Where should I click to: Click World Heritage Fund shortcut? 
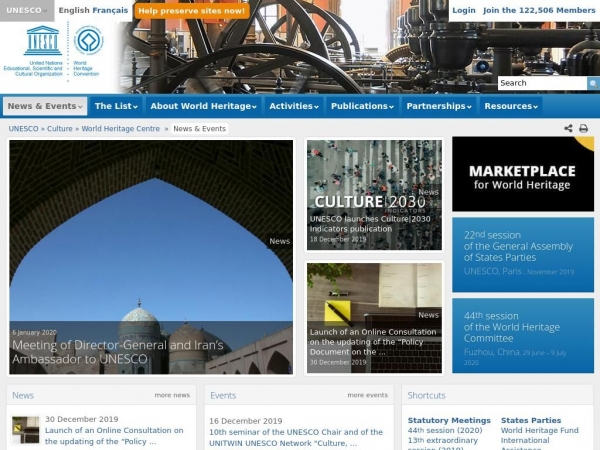click(x=540, y=430)
